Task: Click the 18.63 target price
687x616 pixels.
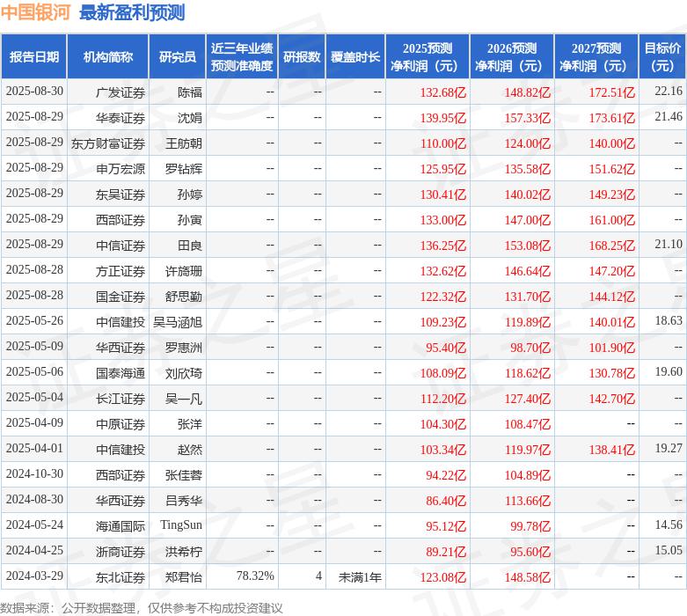Action: pyautogui.click(x=669, y=320)
